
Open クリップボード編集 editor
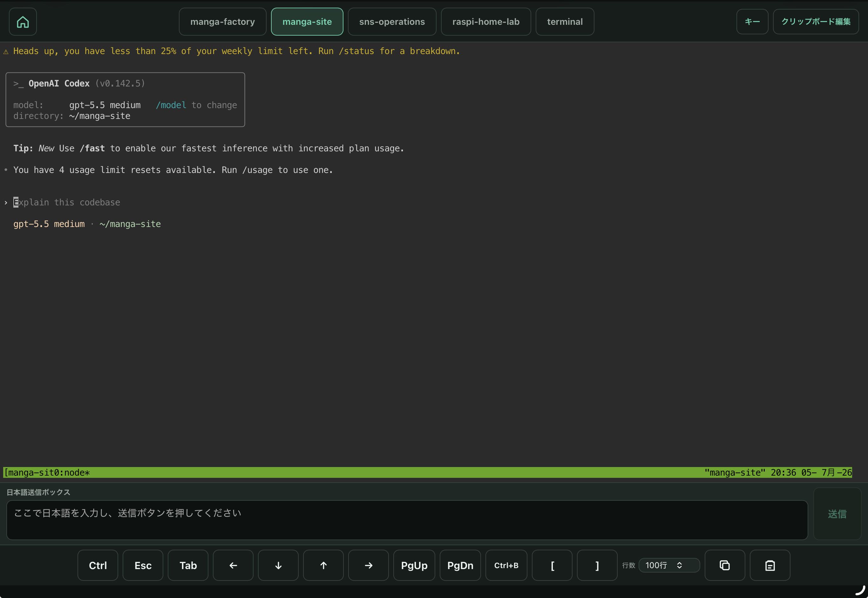[x=816, y=22]
